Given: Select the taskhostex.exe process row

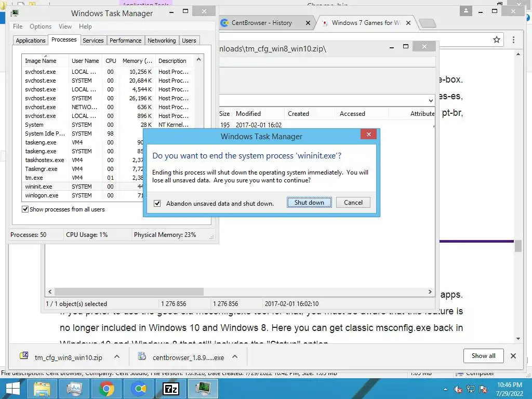Looking at the screenshot, I should tap(83, 160).
